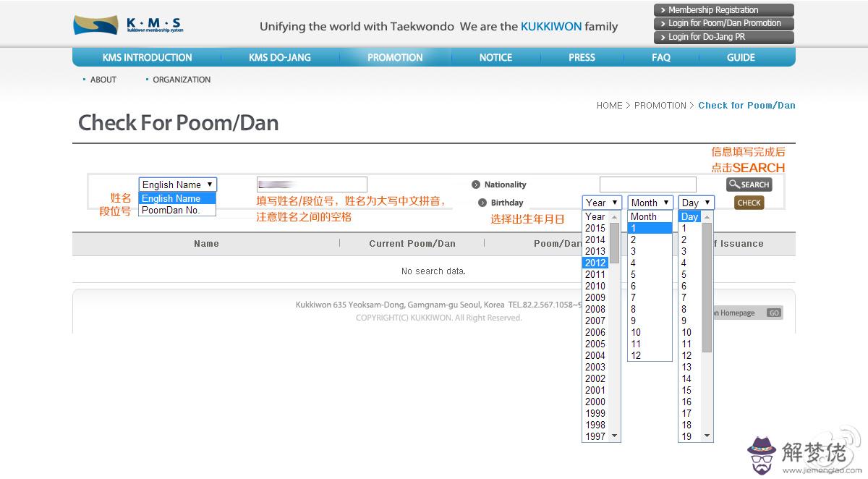Select month 4 in the Month list
The image size is (868, 479).
pos(650,263)
